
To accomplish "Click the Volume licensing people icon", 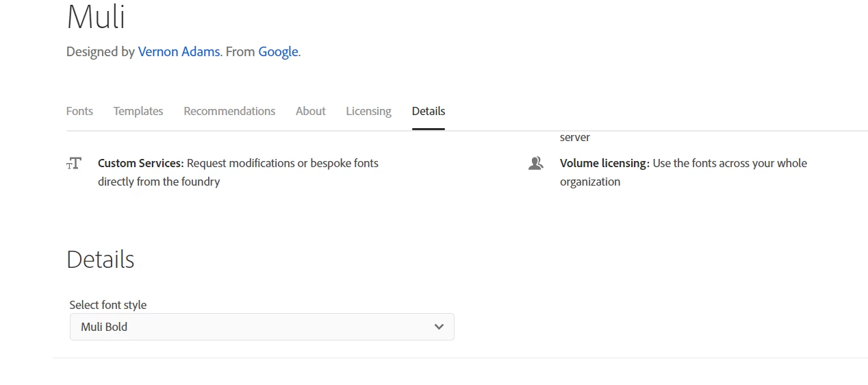I will point(536,163).
